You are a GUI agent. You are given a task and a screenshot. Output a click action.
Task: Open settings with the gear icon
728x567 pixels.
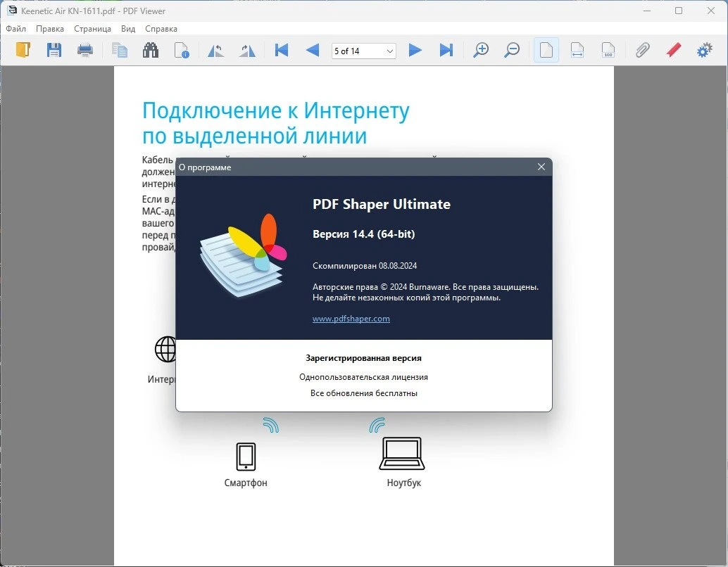(x=704, y=50)
